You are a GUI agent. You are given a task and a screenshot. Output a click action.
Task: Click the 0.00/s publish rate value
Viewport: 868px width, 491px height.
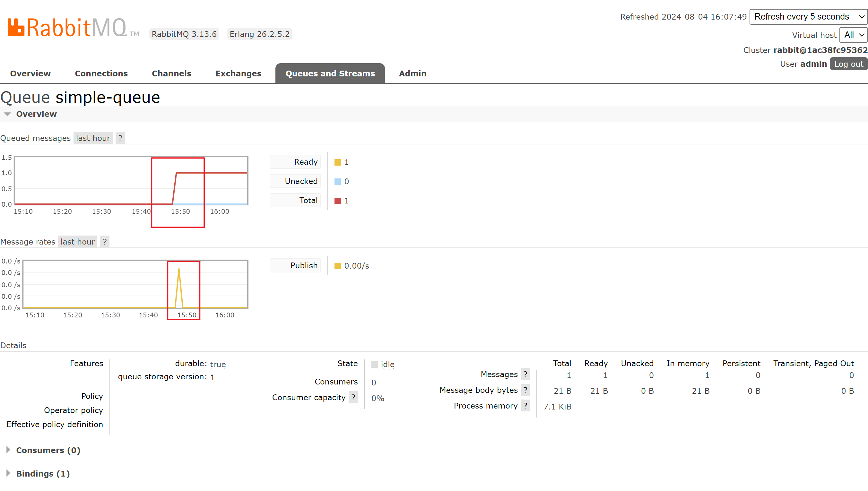[356, 266]
